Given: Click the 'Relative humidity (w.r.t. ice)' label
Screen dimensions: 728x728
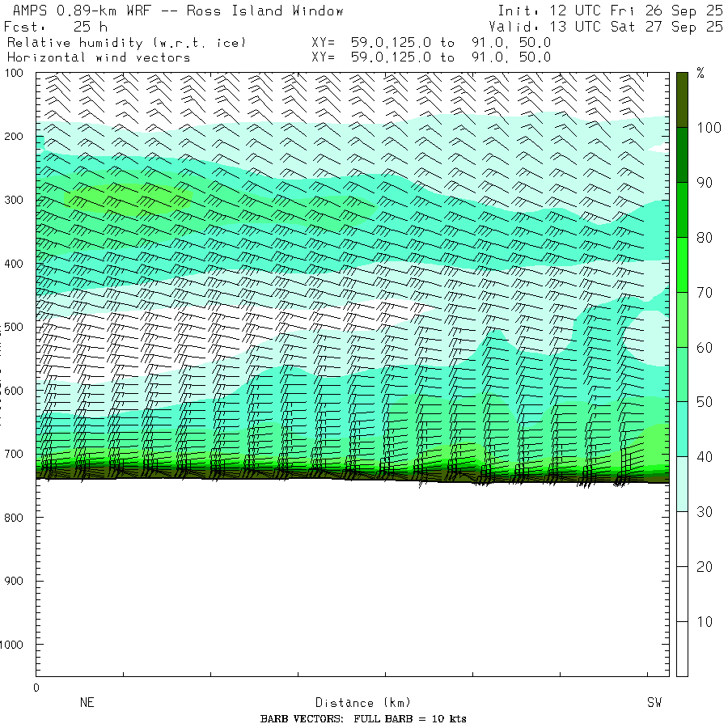Looking at the screenshot, I should [126, 43].
